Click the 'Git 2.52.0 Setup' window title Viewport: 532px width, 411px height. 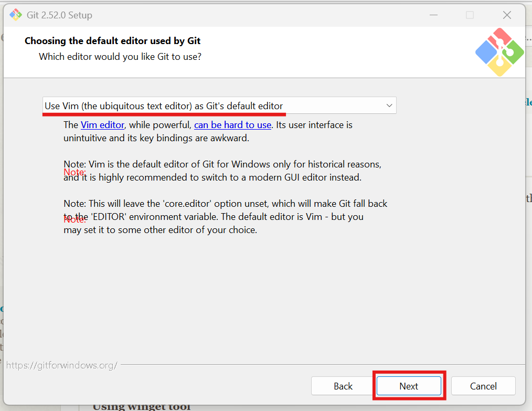[59, 15]
